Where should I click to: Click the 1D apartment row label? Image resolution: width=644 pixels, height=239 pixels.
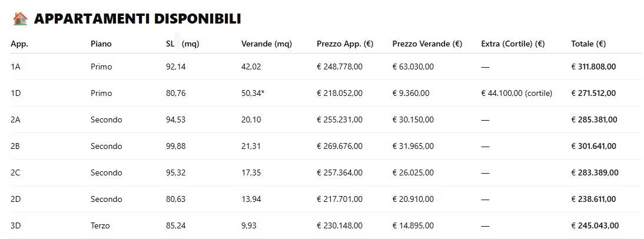(16, 93)
